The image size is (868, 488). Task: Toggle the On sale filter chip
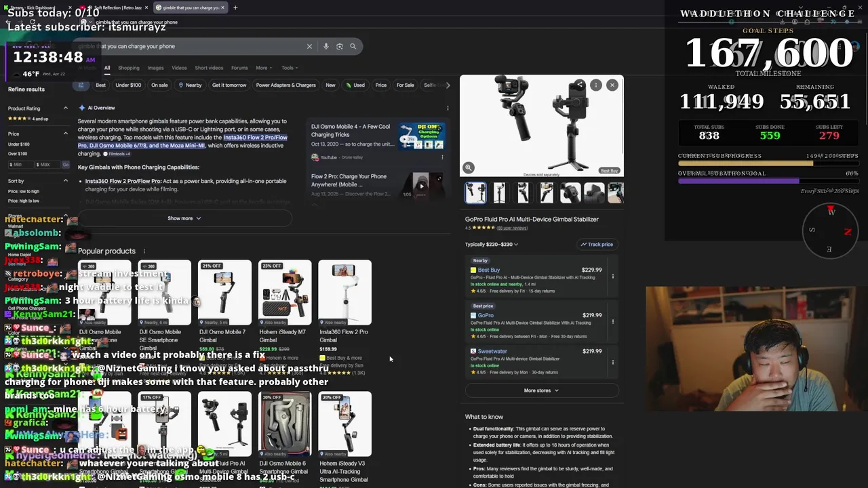(159, 85)
